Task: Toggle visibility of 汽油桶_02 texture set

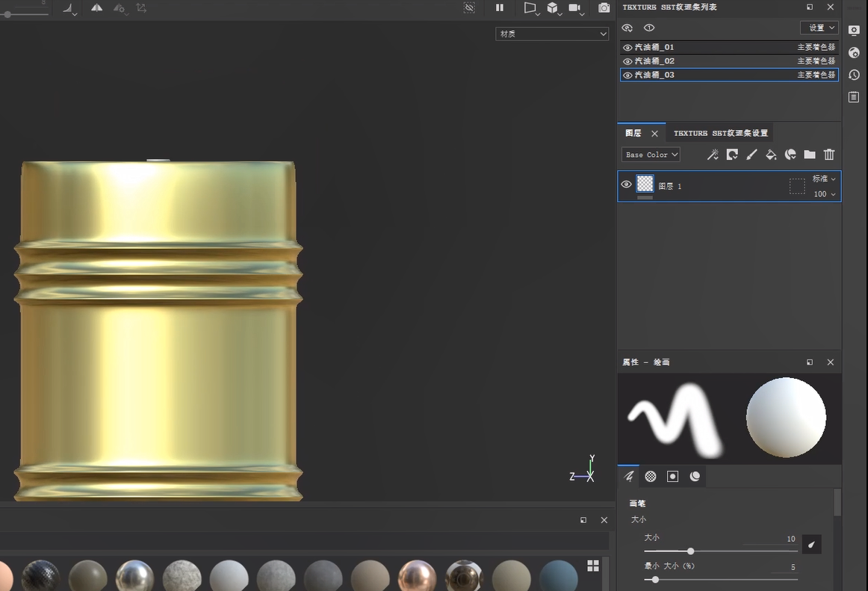Action: (x=627, y=61)
